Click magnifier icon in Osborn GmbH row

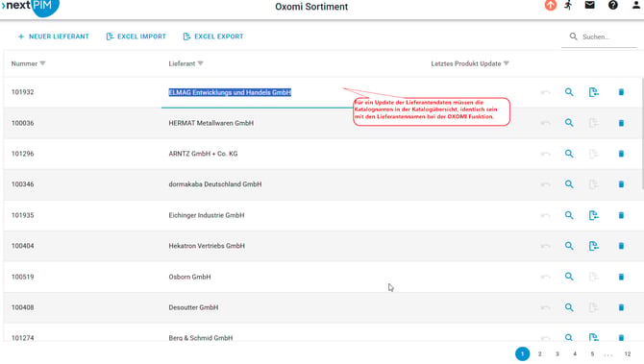(x=569, y=277)
